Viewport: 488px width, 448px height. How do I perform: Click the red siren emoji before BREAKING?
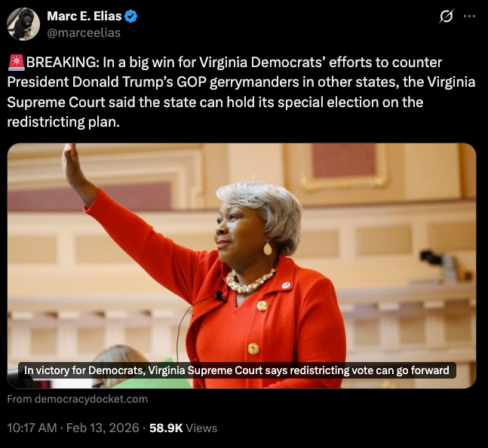pyautogui.click(x=16, y=62)
